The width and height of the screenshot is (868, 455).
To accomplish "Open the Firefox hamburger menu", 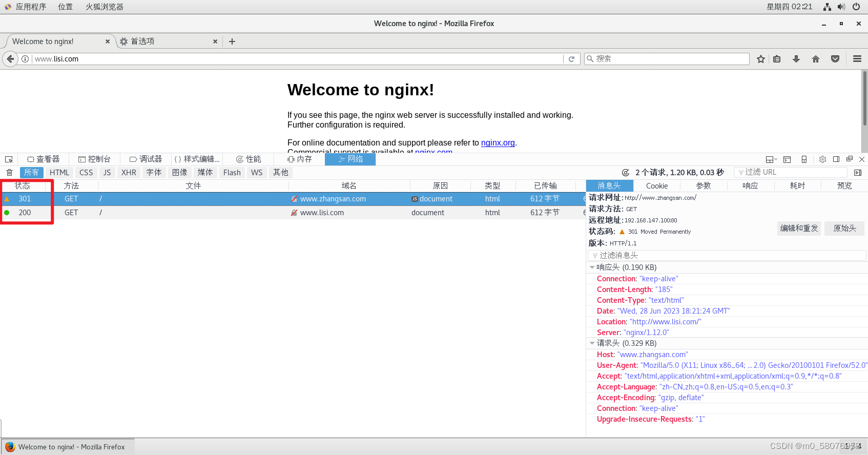I will [857, 59].
